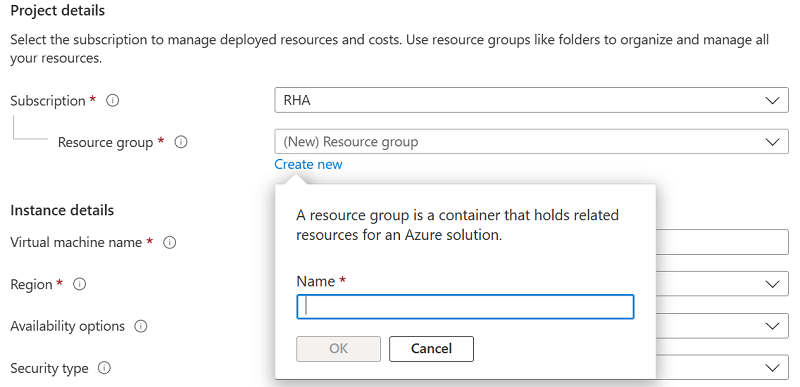The height and width of the screenshot is (387, 800).
Task: Click the Cancel button in popup
Action: pos(431,349)
